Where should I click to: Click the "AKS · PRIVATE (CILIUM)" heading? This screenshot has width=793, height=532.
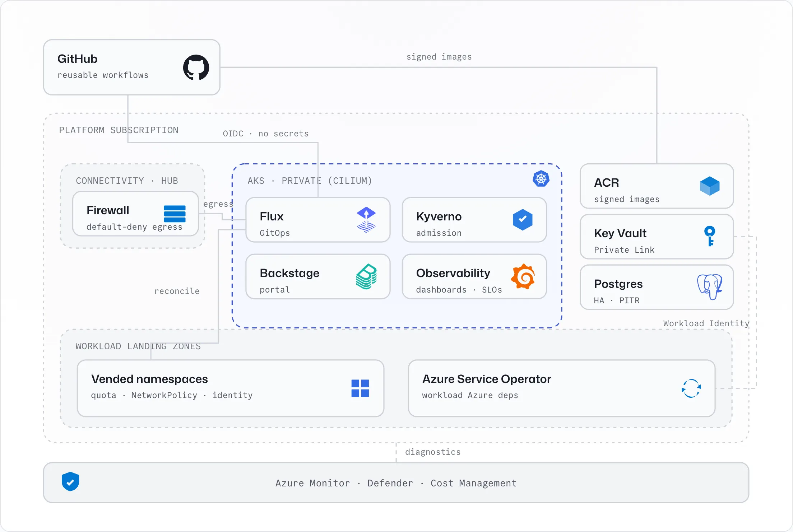[310, 181]
